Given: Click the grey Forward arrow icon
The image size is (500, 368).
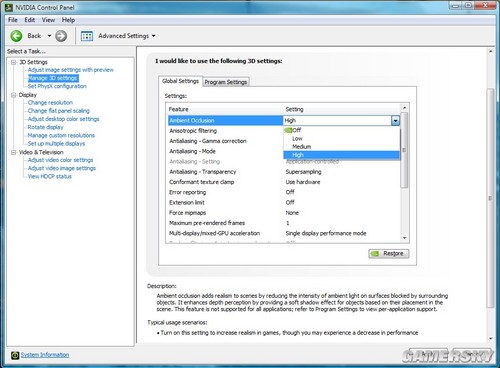Looking at the screenshot, I should [x=61, y=36].
